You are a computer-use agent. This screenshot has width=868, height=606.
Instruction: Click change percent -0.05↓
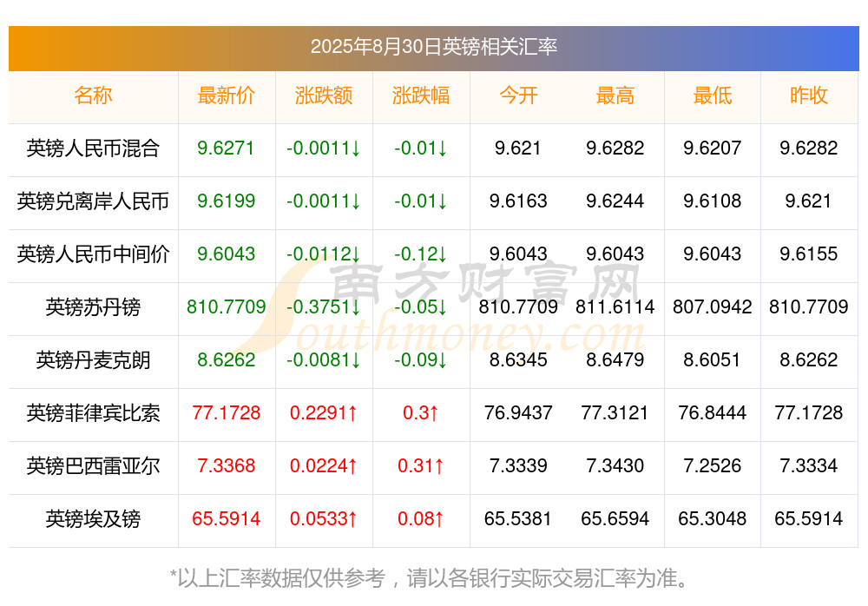421,306
